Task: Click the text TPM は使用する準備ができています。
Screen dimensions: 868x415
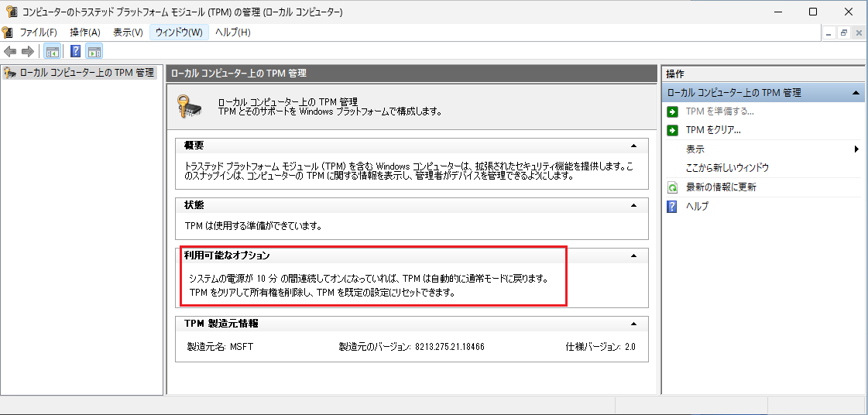Action: tap(253, 226)
